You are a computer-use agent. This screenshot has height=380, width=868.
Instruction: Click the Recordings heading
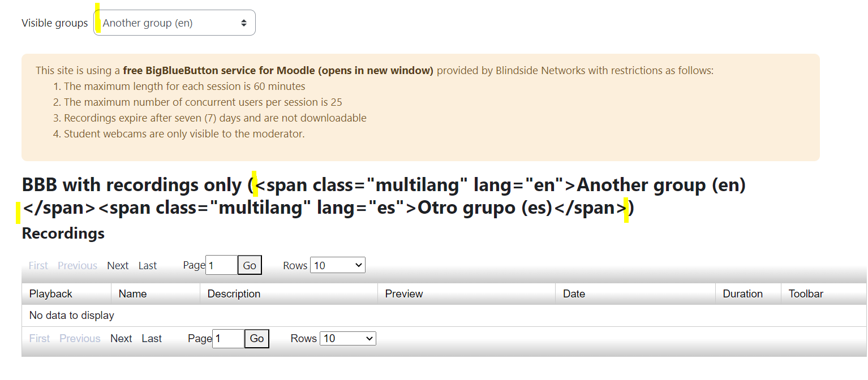(x=63, y=233)
